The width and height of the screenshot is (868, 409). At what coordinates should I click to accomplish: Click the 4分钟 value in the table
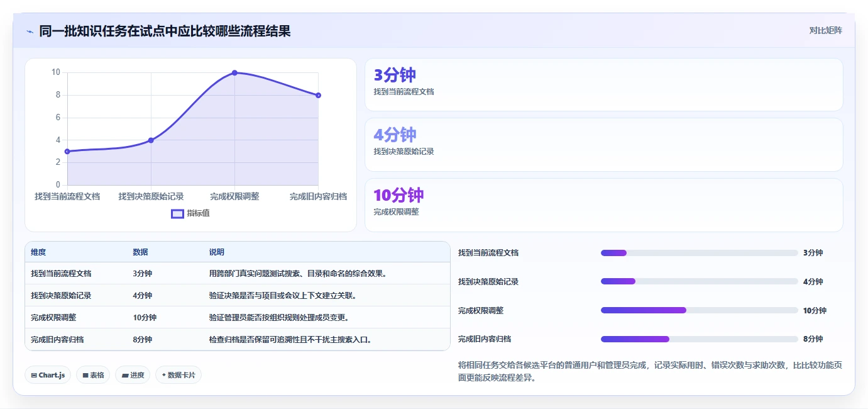[x=142, y=296]
